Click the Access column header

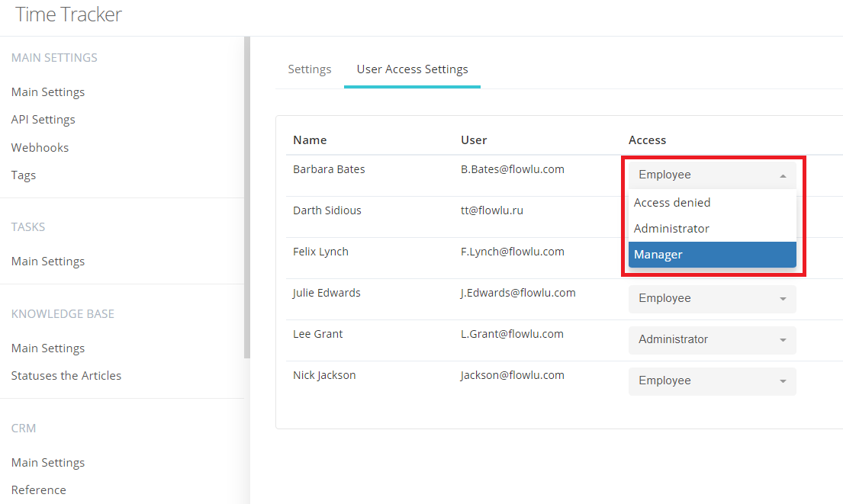pyautogui.click(x=647, y=140)
